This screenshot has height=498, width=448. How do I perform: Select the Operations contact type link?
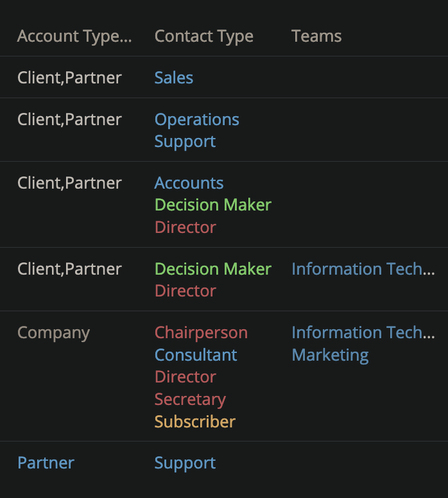click(x=196, y=119)
